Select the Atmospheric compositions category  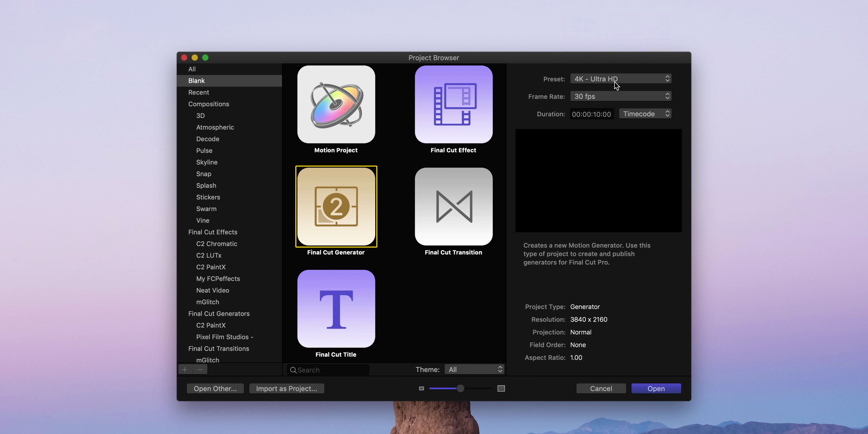point(215,127)
